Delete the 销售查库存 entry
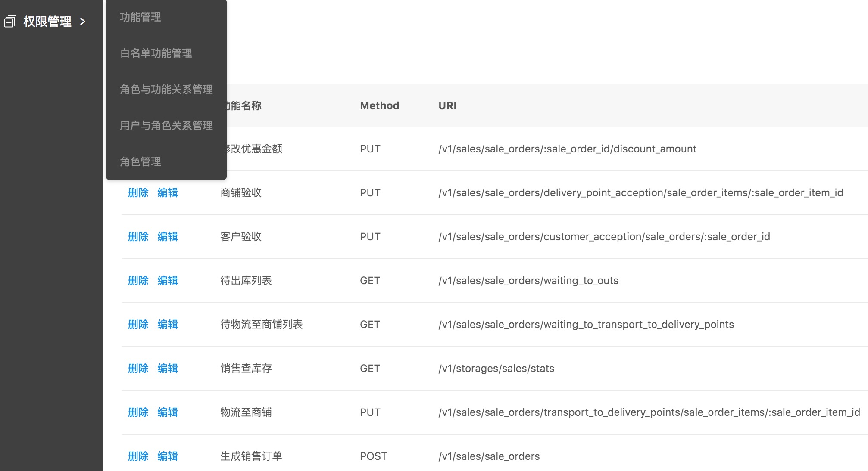The width and height of the screenshot is (868, 471). point(138,369)
